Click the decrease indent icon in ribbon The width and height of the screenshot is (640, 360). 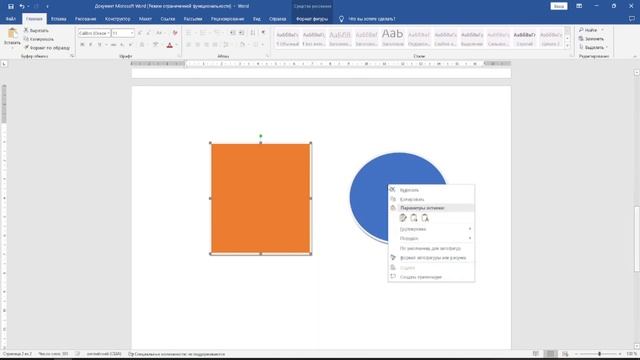tap(233, 33)
